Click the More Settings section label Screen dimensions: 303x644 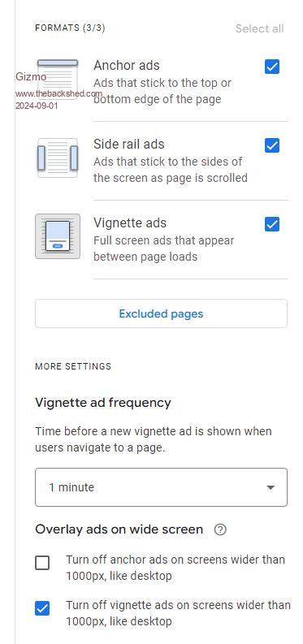click(73, 366)
